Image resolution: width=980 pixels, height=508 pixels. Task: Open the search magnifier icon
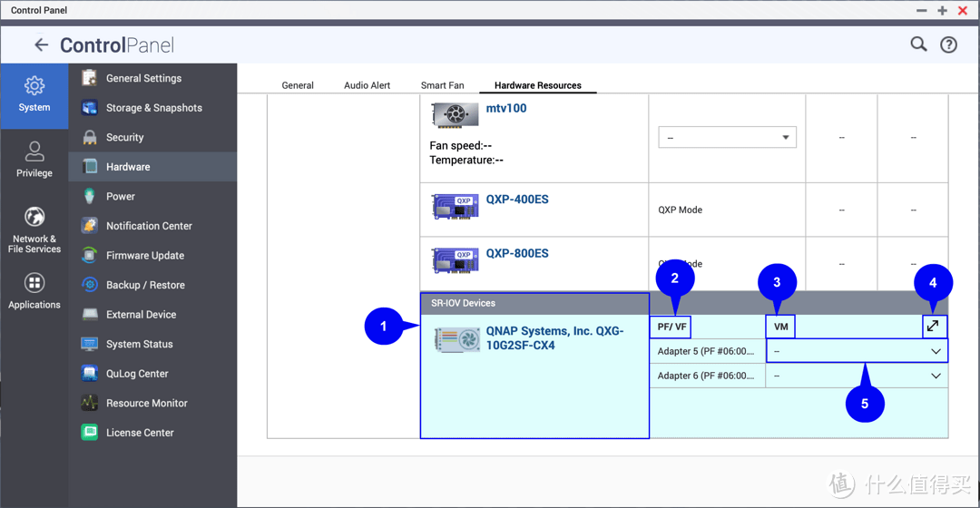tap(918, 44)
